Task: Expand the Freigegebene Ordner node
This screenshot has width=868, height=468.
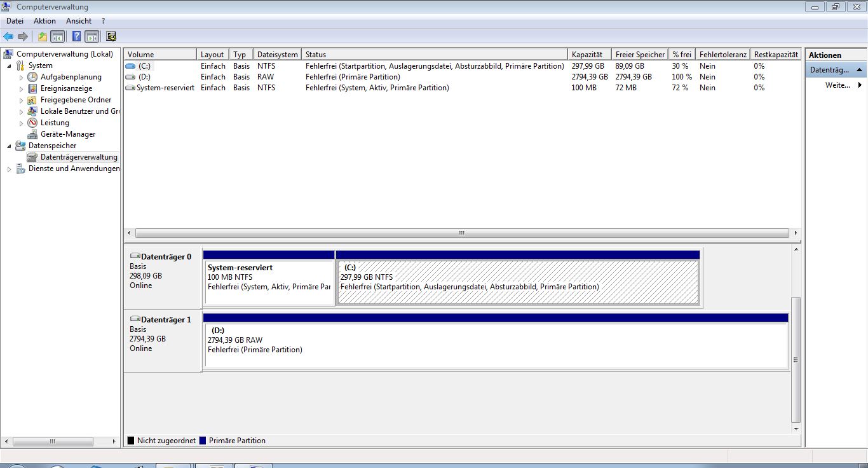Action: click(x=21, y=100)
